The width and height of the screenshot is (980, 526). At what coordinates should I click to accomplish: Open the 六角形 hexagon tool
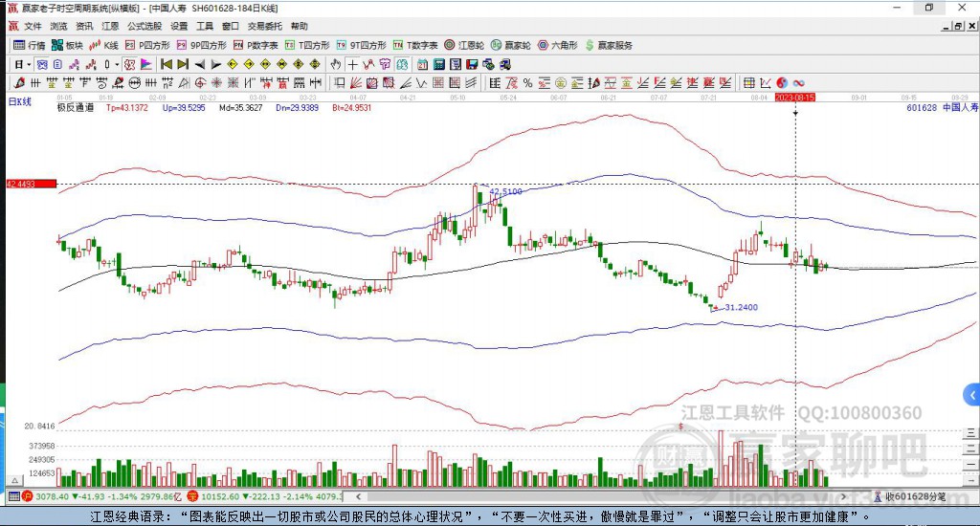[558, 45]
